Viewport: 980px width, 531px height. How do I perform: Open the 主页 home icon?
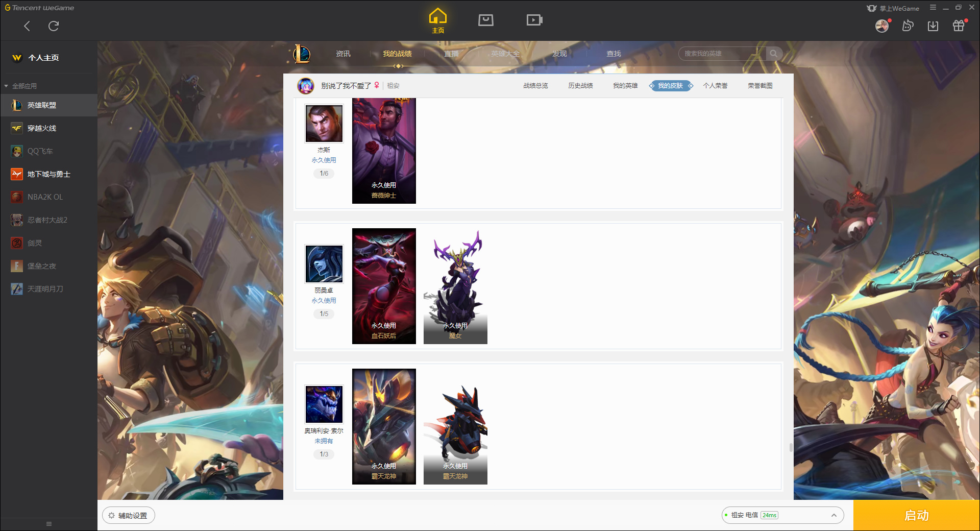[x=438, y=21]
